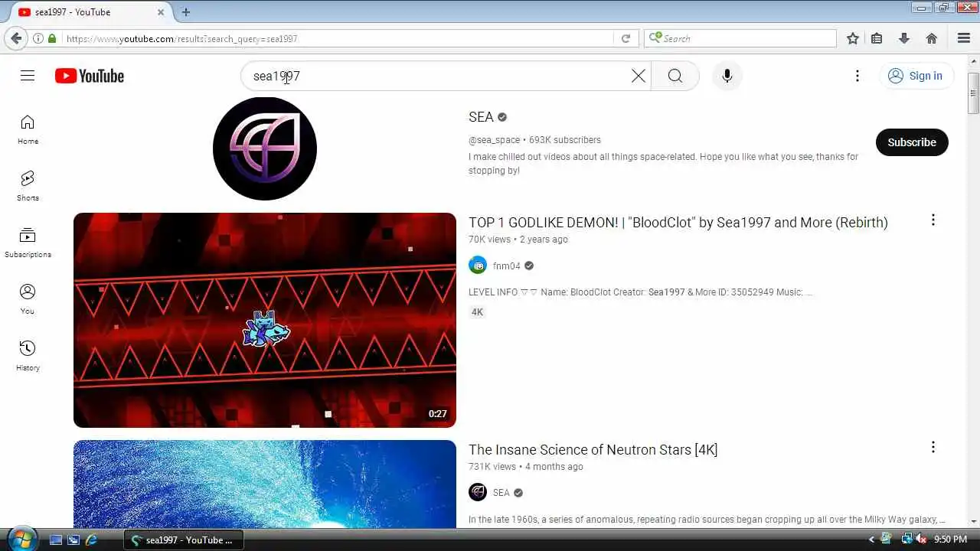Go to the browser home page icon
The image size is (980, 551).
(932, 38)
